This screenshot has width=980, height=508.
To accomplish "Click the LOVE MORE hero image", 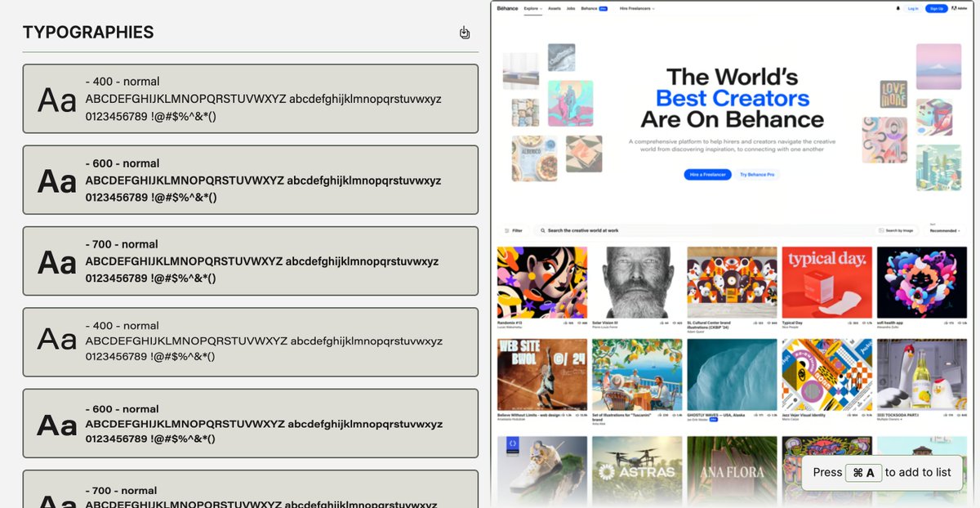I will point(893,94).
